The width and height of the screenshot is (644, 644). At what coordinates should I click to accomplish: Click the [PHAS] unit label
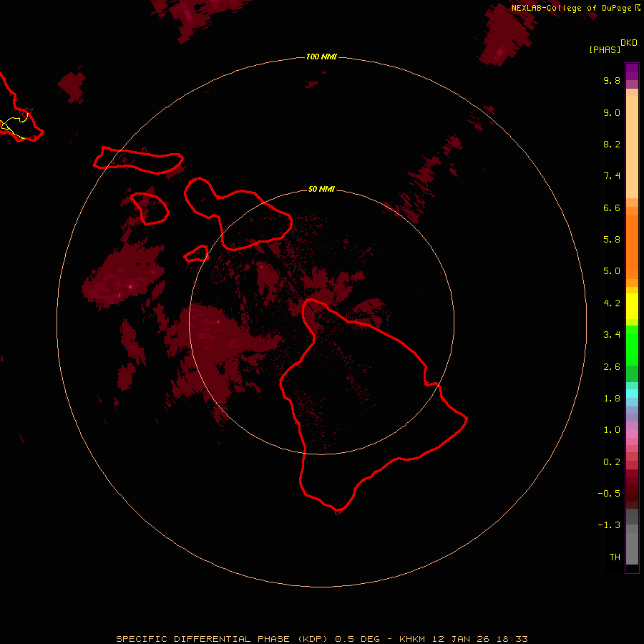tap(605, 49)
